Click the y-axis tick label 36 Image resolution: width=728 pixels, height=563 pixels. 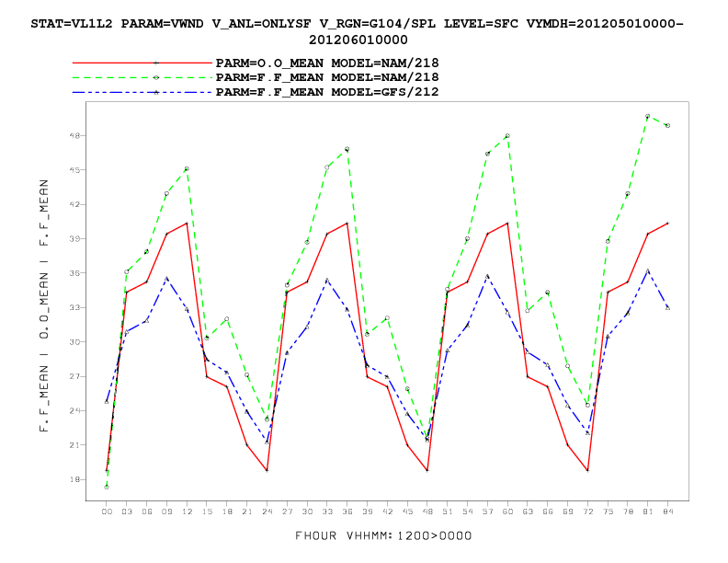(x=74, y=273)
